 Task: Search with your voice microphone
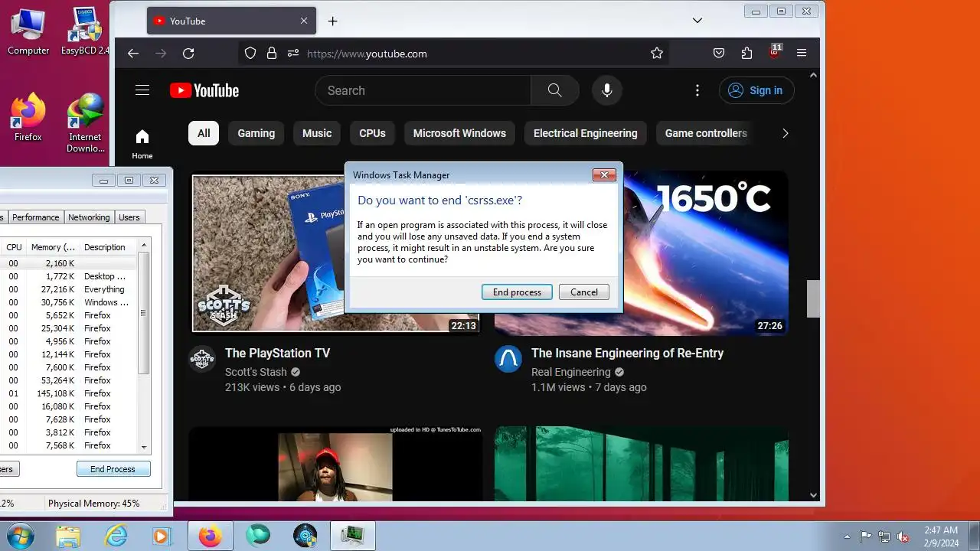point(606,90)
